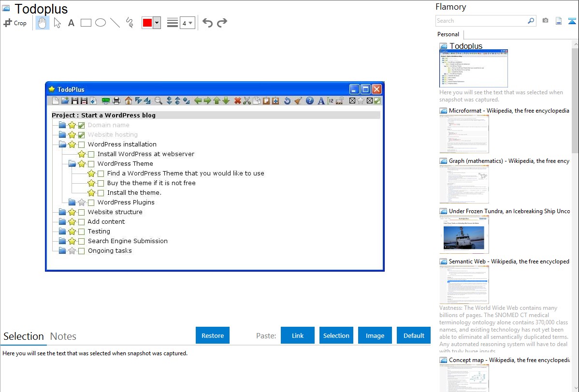This screenshot has width=579, height=392.
Task: Click the magnifier in Flamory search box
Action: tap(531, 21)
